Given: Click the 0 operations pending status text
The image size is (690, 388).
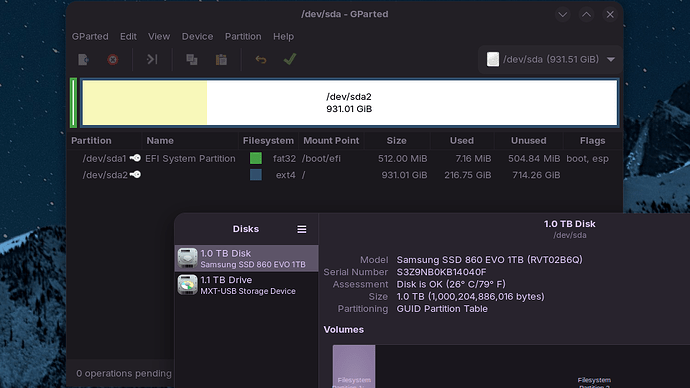Looking at the screenshot, I should (x=124, y=373).
